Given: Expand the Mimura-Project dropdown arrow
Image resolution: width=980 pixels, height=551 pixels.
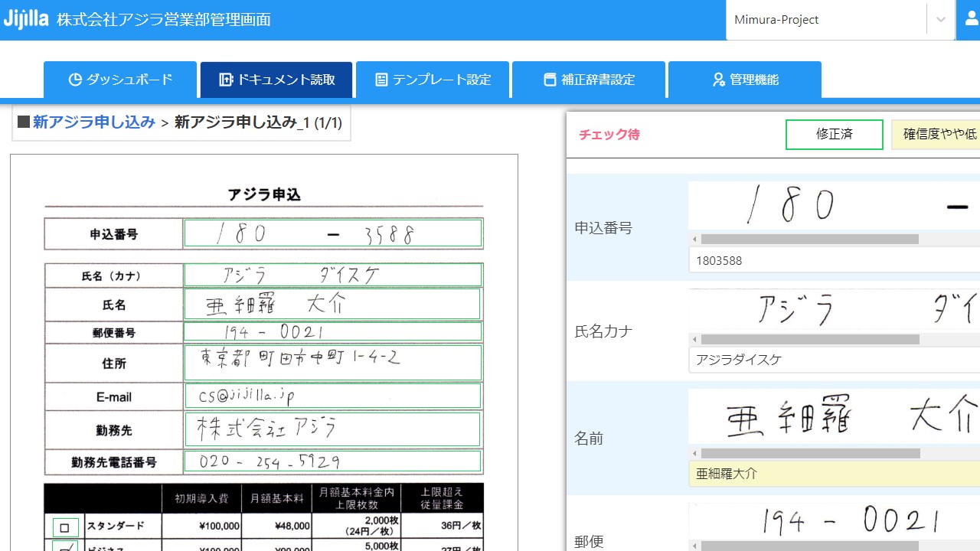Looking at the screenshot, I should (x=941, y=20).
